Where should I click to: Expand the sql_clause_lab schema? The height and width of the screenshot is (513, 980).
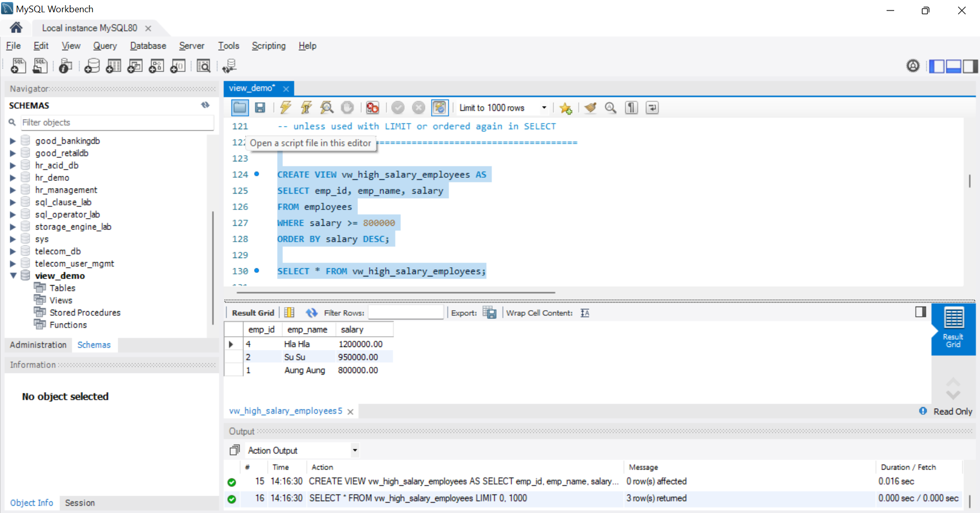(13, 202)
